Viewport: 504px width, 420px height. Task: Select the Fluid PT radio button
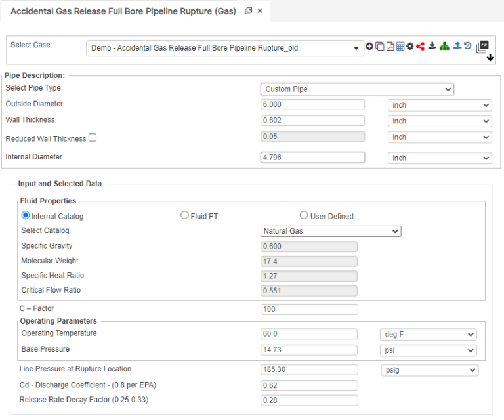pos(184,215)
